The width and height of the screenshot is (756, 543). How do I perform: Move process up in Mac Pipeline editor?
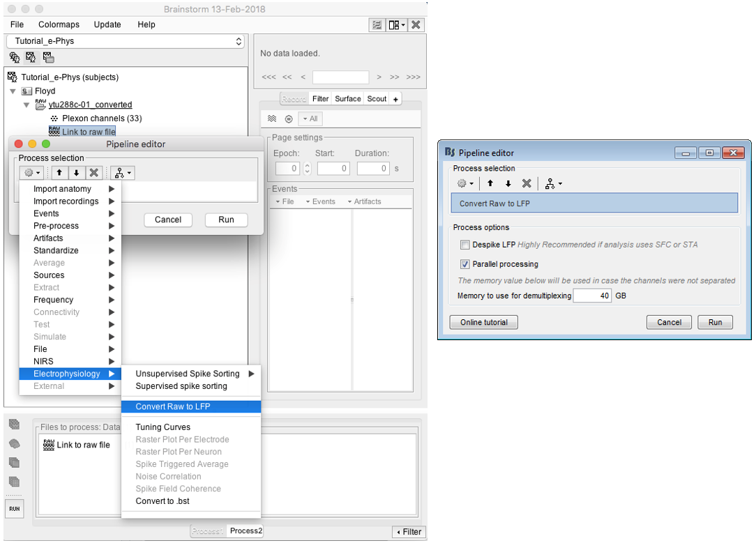point(59,172)
